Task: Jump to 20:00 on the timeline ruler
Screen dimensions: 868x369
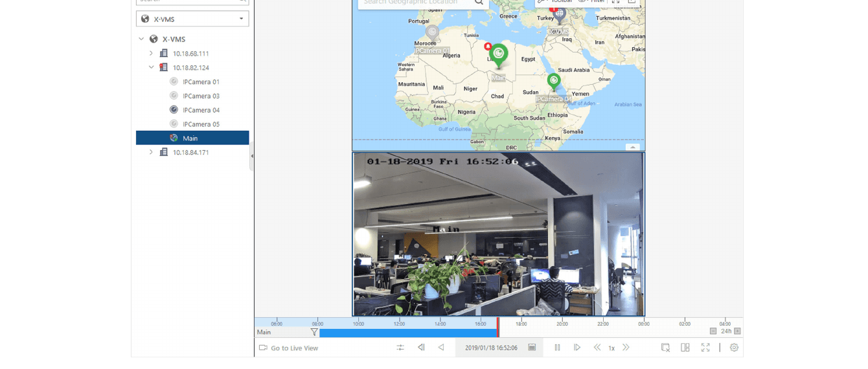Action: [x=562, y=324]
